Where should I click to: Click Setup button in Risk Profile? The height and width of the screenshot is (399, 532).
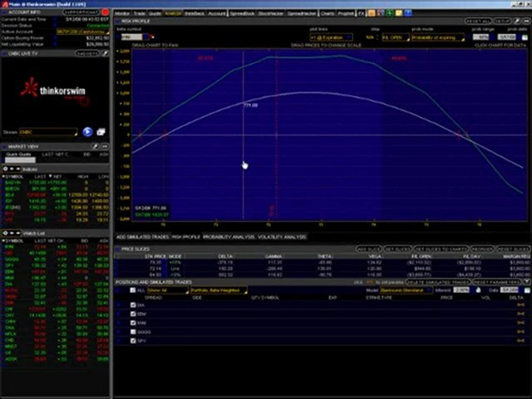pyautogui.click(x=502, y=21)
